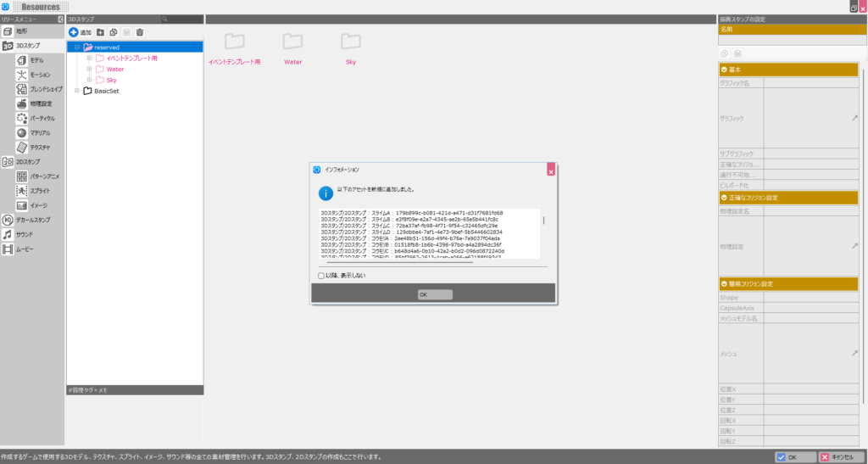Expand the BasicSet tree node

(x=75, y=91)
